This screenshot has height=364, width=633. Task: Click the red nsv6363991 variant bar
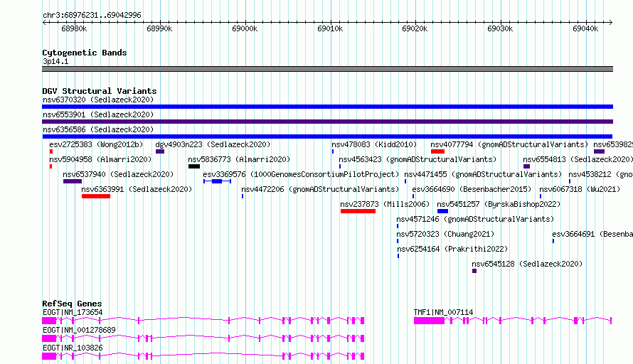pos(96,196)
